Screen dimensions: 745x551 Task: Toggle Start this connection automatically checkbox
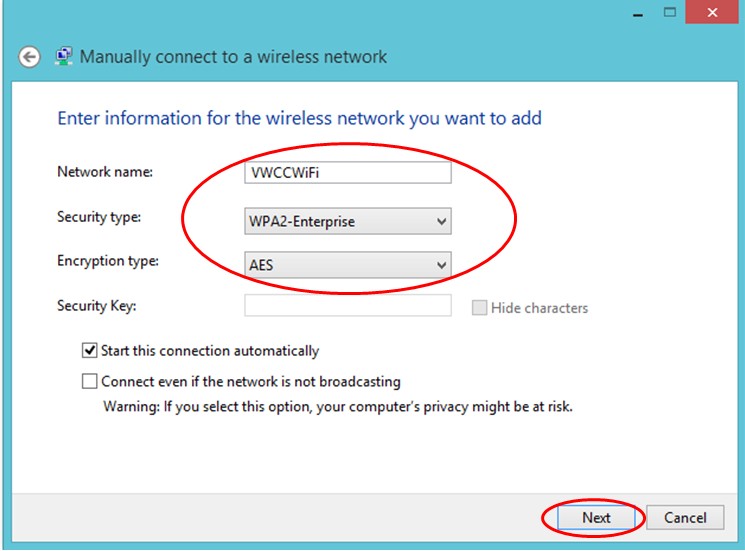pyautogui.click(x=89, y=351)
